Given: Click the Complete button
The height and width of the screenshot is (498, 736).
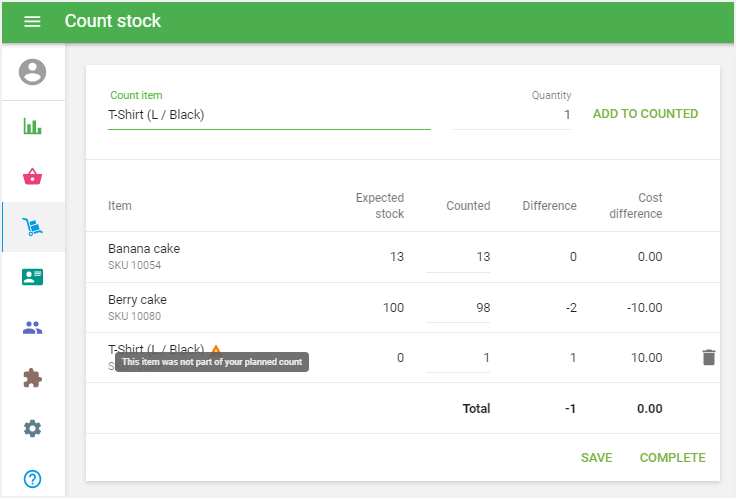Looking at the screenshot, I should point(672,458).
